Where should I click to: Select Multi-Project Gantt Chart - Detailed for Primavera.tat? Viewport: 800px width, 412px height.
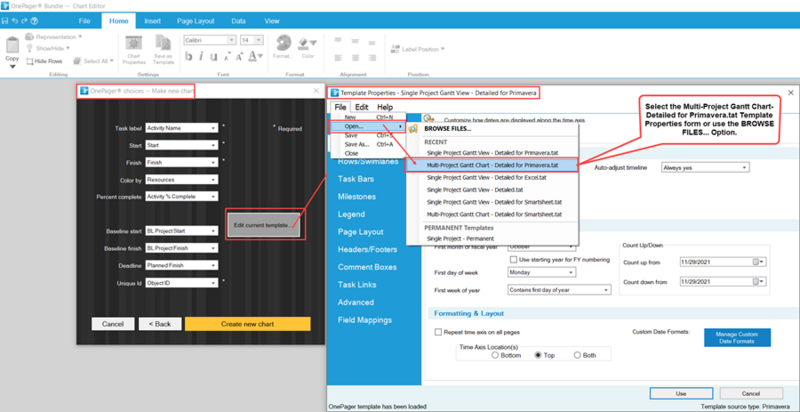tap(492, 165)
